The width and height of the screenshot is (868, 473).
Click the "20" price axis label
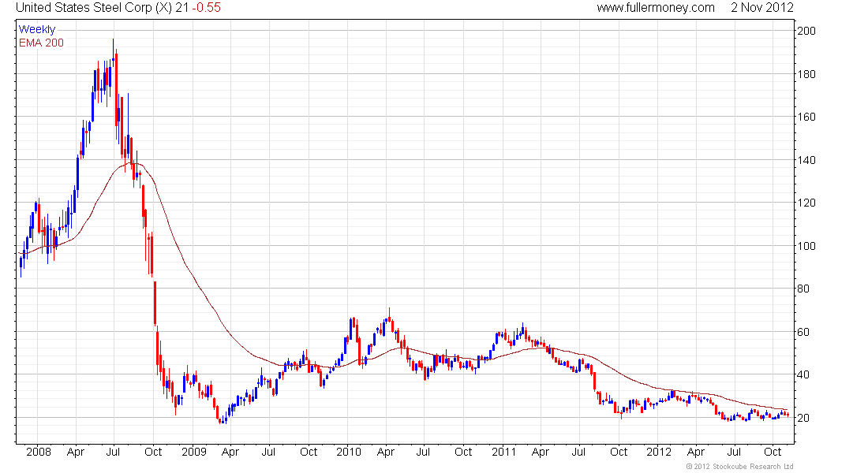pos(803,418)
